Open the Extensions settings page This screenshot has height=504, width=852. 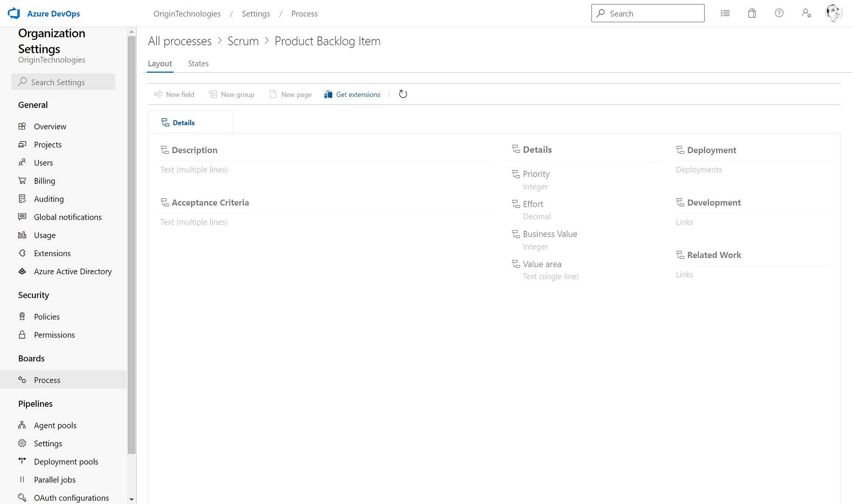click(x=52, y=253)
